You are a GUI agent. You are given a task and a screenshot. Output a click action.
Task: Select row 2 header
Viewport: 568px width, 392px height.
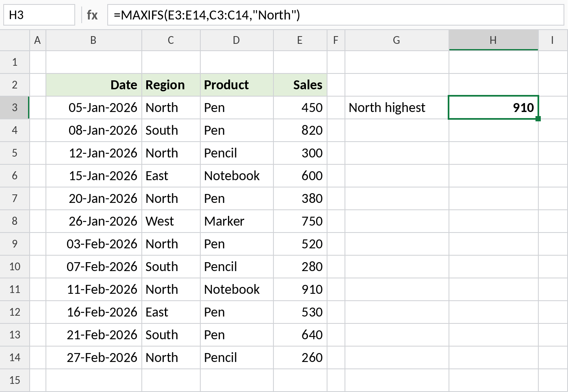point(15,85)
